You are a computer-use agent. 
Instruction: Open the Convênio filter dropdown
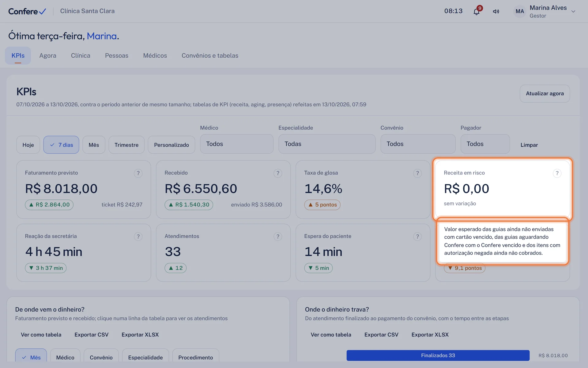pos(418,144)
